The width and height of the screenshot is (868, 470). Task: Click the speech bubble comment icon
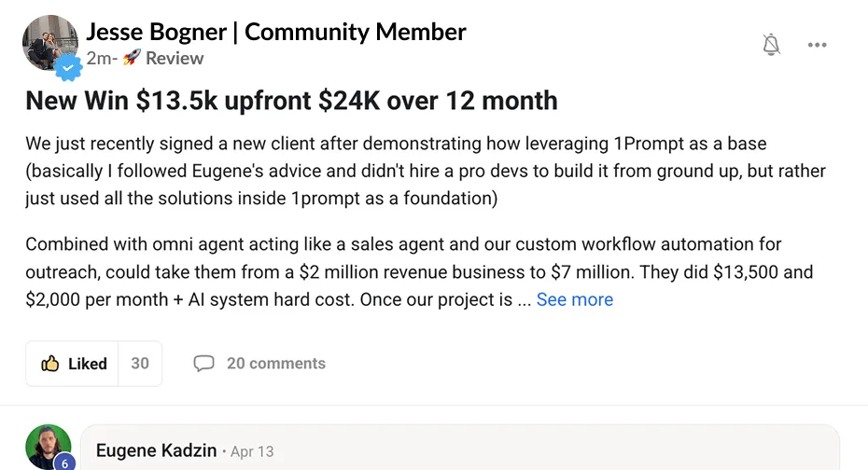(203, 364)
